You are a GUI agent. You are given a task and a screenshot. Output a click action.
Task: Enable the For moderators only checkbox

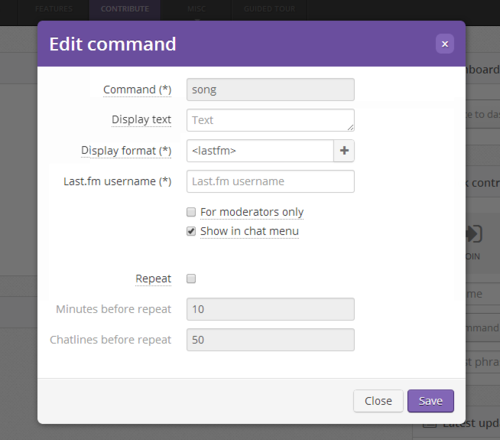[x=191, y=212]
